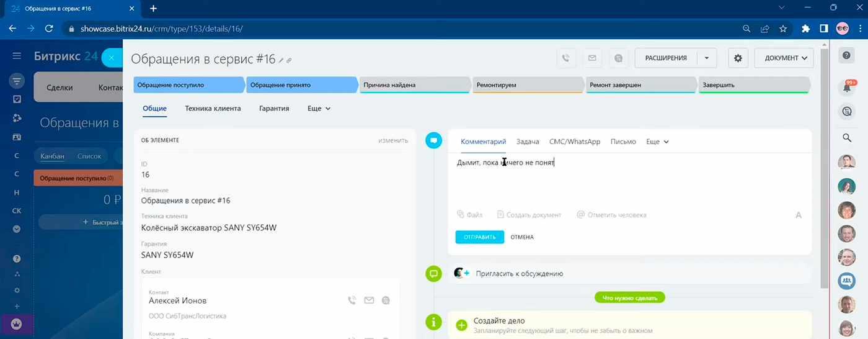Expand the Еще menu in comment tabs
The image size is (868, 339).
click(x=657, y=142)
